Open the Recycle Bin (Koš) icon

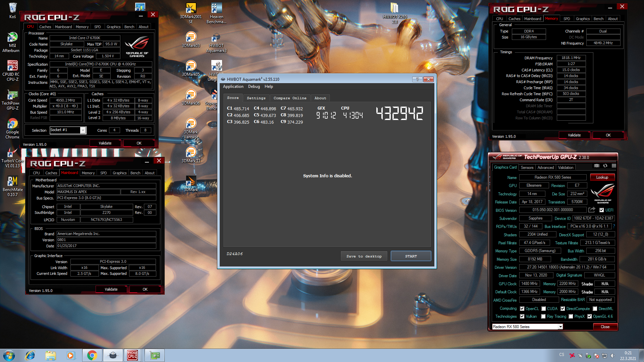pos(12,10)
